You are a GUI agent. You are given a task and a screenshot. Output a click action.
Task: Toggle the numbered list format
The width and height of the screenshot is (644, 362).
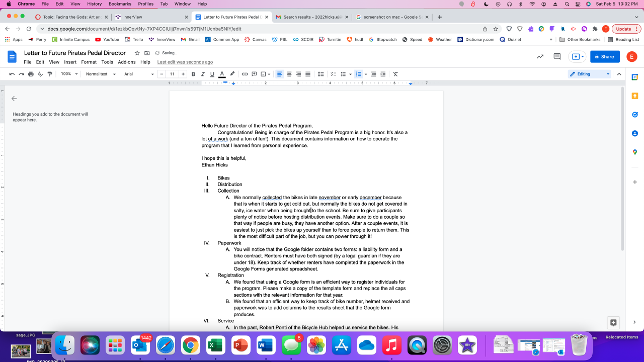click(x=358, y=74)
